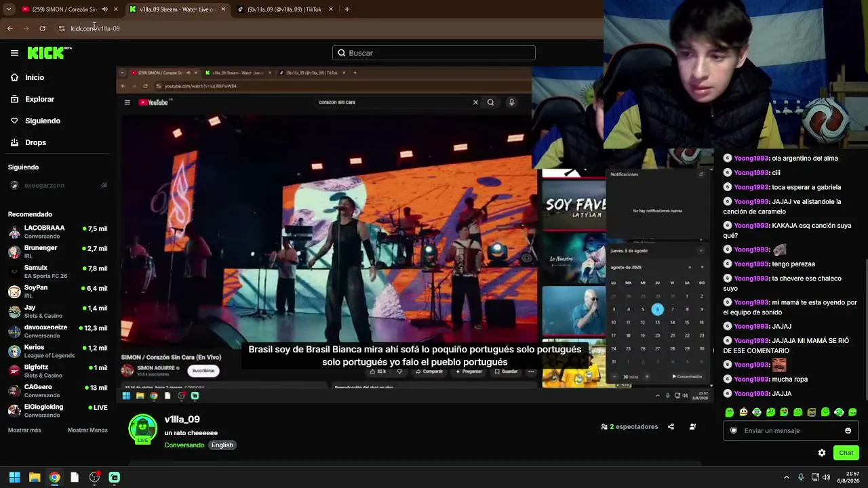The height and width of the screenshot is (488, 868).
Task: Open recommended channel Kerios
Action: pos(58,351)
